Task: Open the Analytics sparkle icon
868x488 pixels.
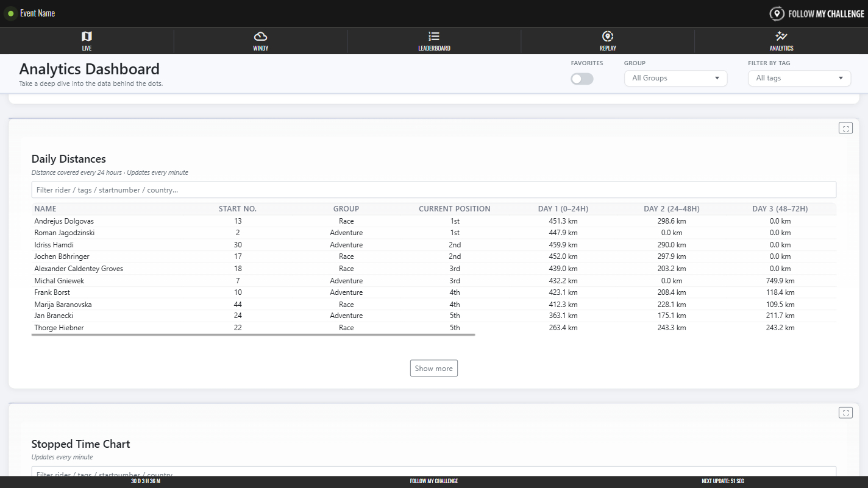Action: [781, 37]
